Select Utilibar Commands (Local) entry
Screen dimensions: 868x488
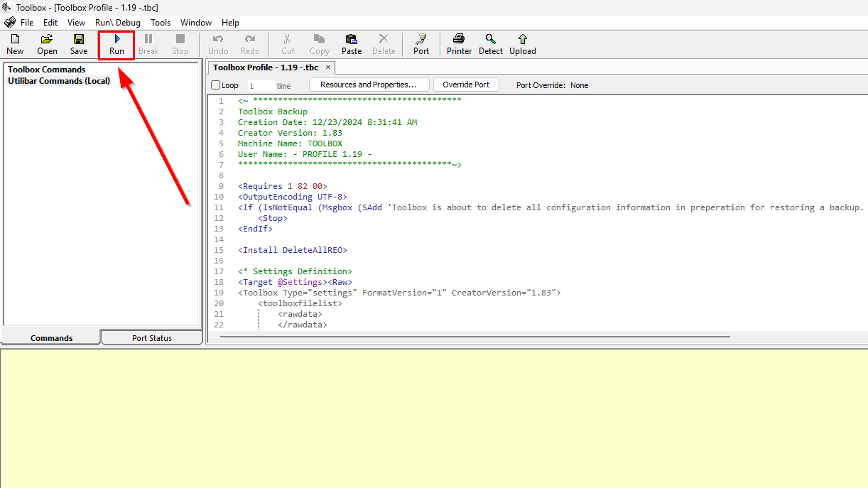pos(59,81)
